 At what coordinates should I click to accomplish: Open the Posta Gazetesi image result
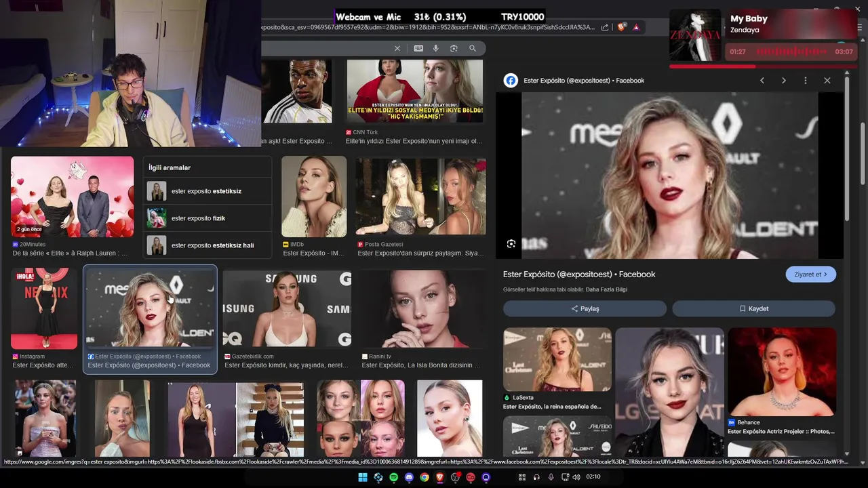[420, 197]
